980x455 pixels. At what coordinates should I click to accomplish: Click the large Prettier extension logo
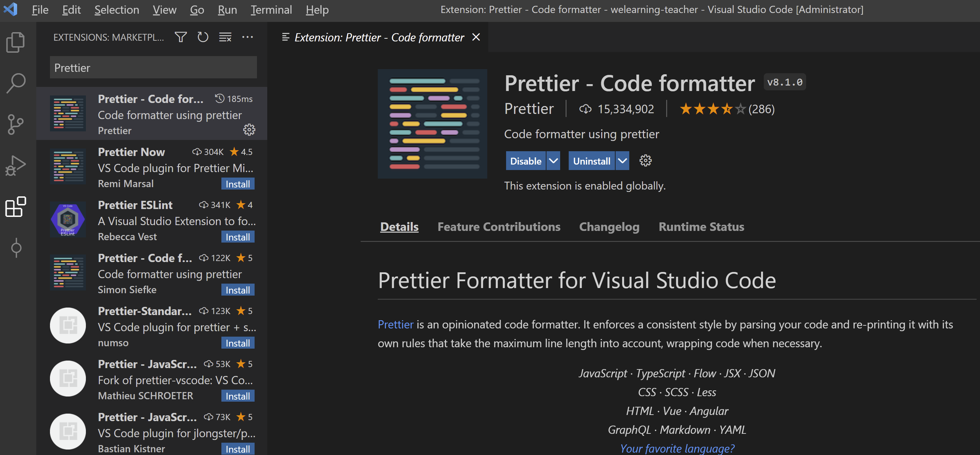point(433,124)
